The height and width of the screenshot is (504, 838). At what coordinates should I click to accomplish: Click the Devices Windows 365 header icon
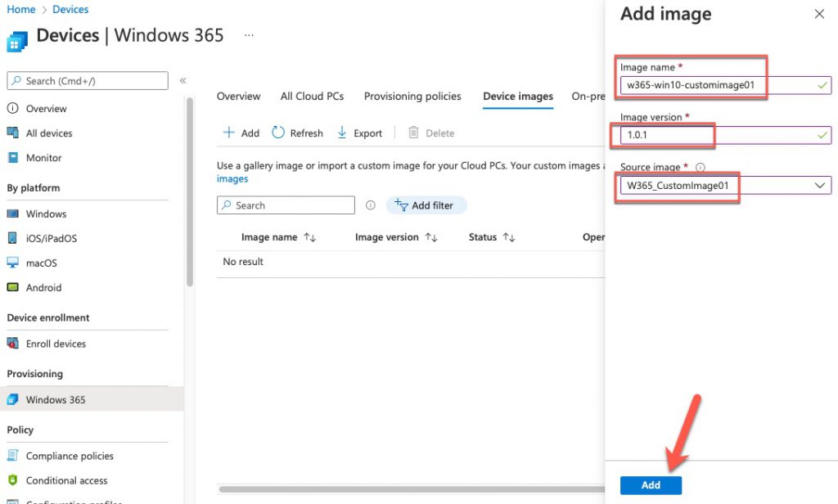click(x=16, y=42)
